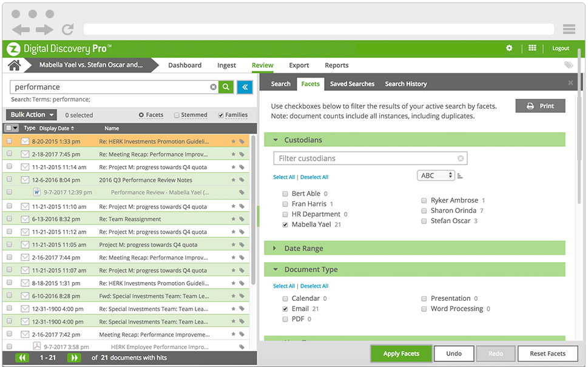Click browser forward arrow

point(45,30)
